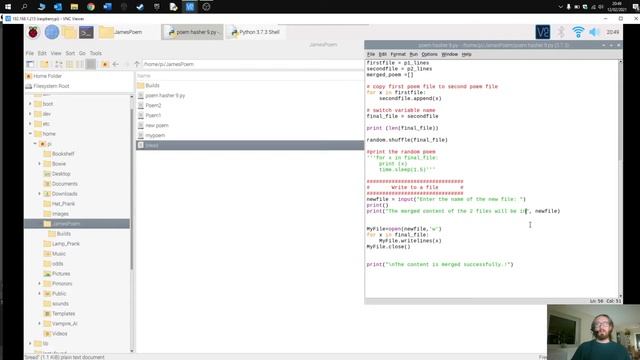Screen dimensions: 640x360
Task: Switch to detailed list view in file manager
Action: [91, 64]
